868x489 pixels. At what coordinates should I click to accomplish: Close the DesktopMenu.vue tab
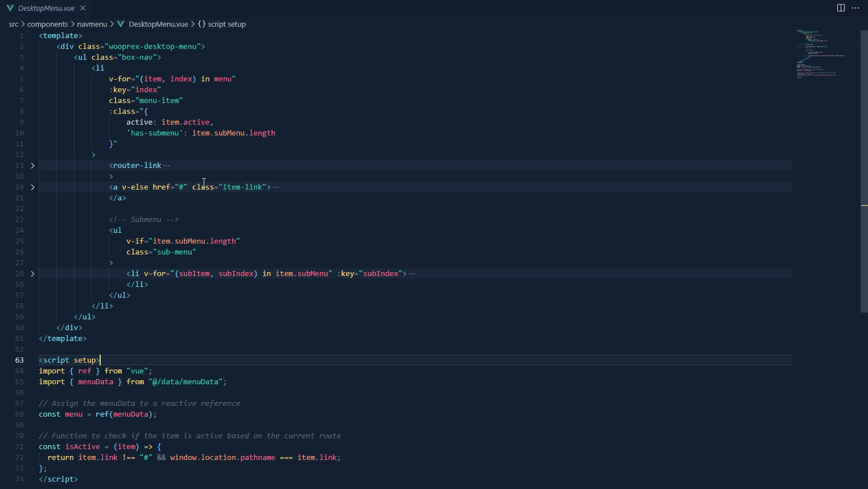click(83, 8)
